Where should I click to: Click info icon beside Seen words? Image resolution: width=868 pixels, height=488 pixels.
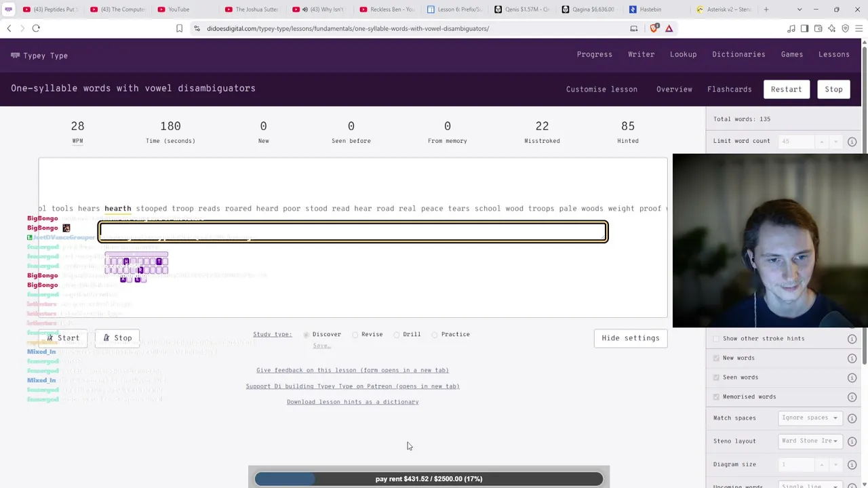tap(852, 378)
